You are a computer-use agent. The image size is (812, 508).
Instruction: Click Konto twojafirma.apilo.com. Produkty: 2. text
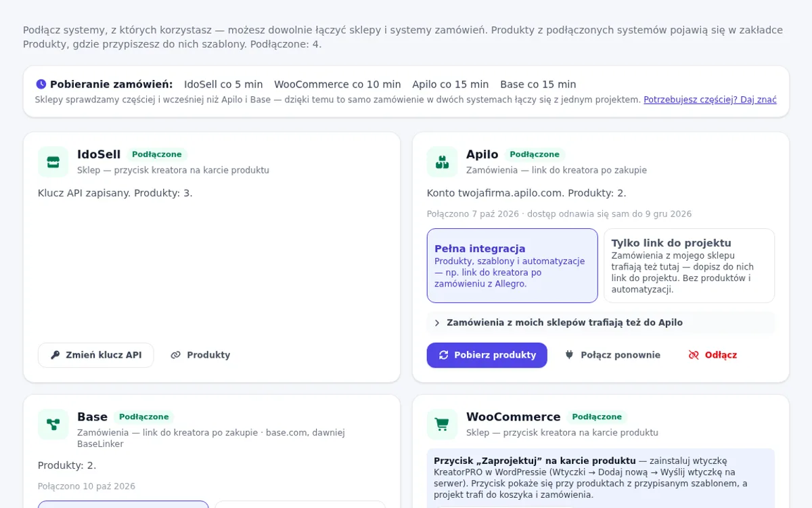coord(526,193)
